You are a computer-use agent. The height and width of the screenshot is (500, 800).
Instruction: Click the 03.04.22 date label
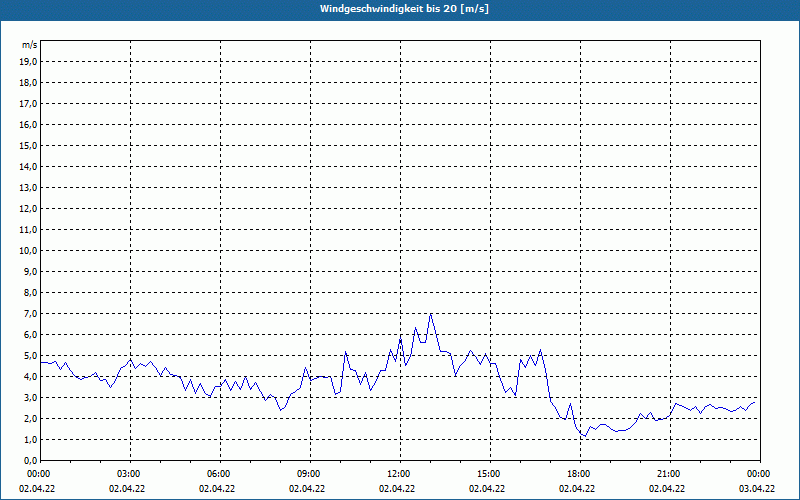click(757, 488)
